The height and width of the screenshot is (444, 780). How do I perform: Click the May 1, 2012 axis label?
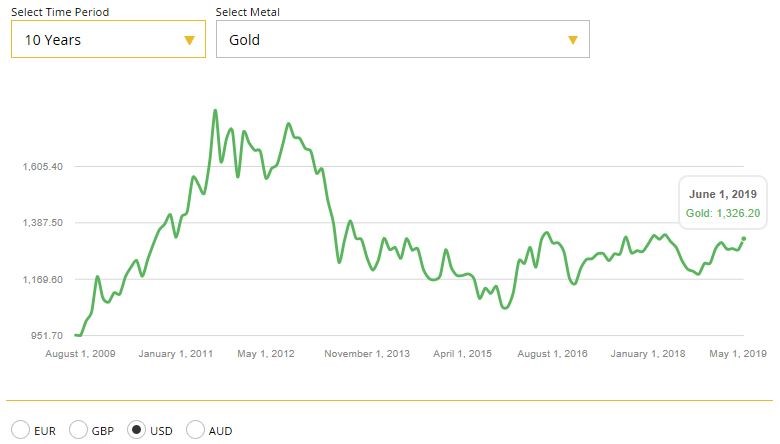267,354
